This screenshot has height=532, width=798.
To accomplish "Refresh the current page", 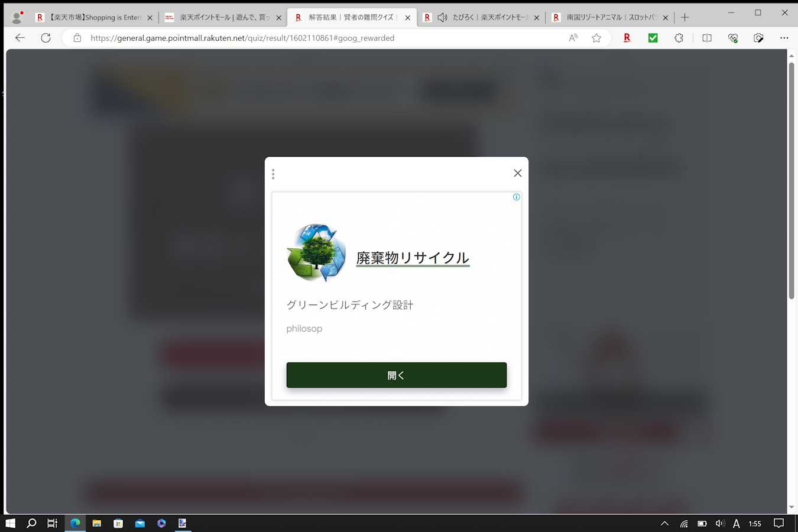I will [x=46, y=38].
